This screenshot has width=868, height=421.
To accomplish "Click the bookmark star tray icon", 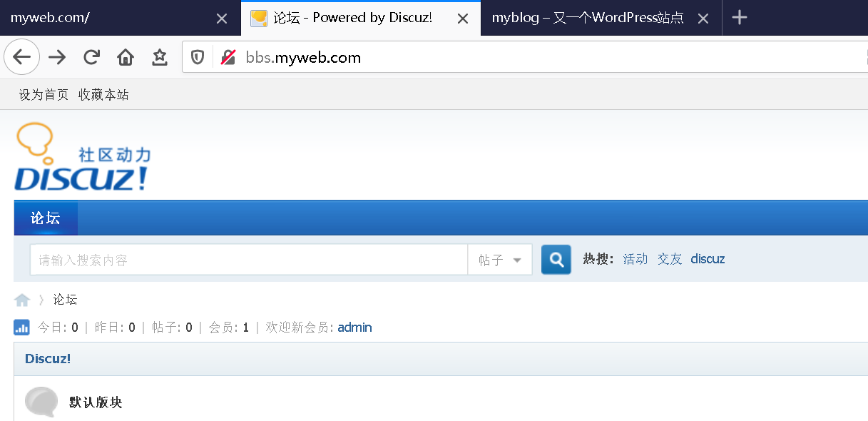I will (x=160, y=57).
